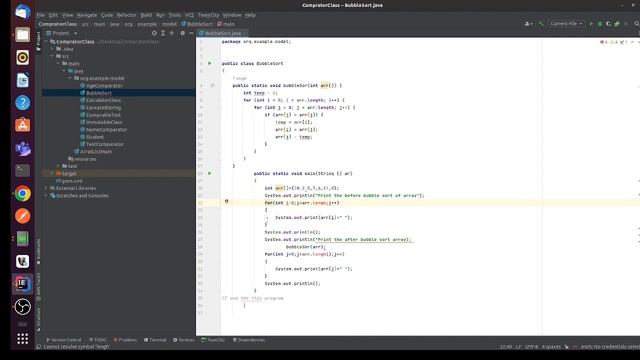
Task: Click BubbleSort breadcrumb in navigation bar
Action: pos(197,24)
